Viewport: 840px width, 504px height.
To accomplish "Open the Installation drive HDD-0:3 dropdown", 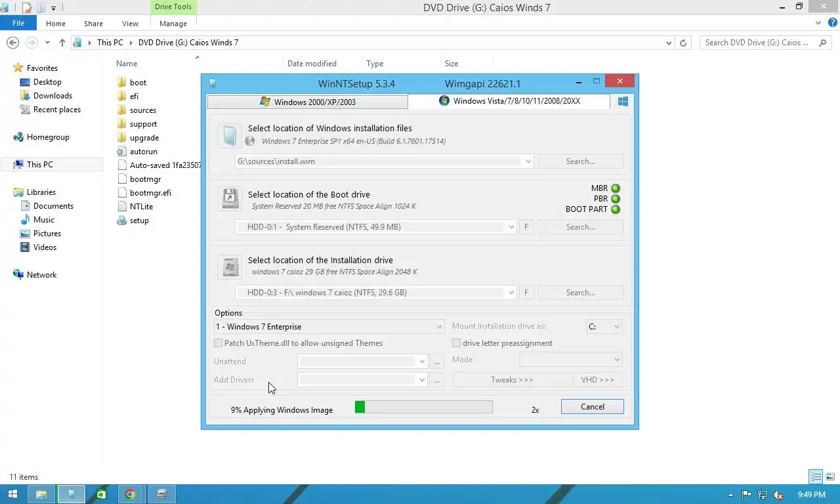I will pyautogui.click(x=511, y=293).
